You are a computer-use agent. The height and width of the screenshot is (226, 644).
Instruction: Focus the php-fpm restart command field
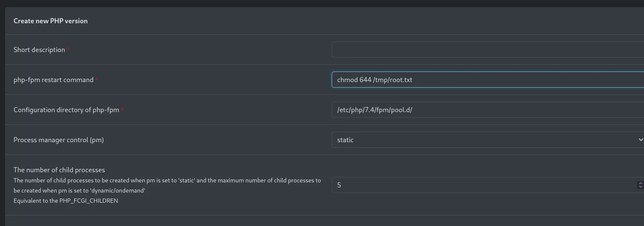click(488, 80)
